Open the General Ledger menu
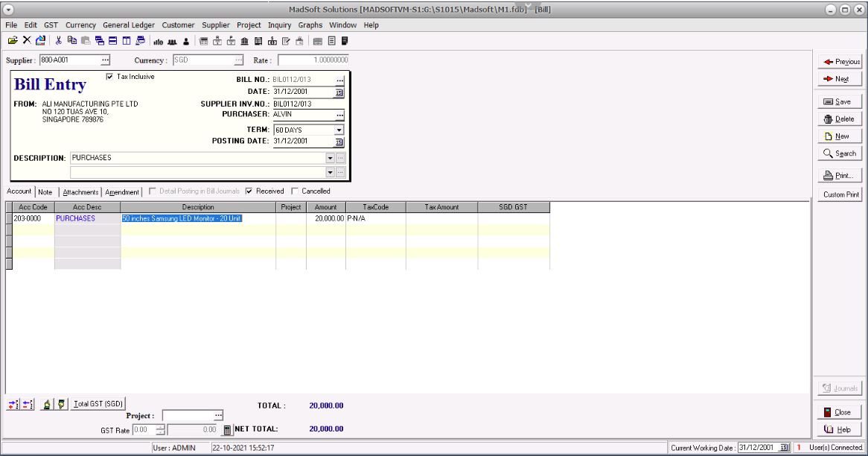 [129, 25]
